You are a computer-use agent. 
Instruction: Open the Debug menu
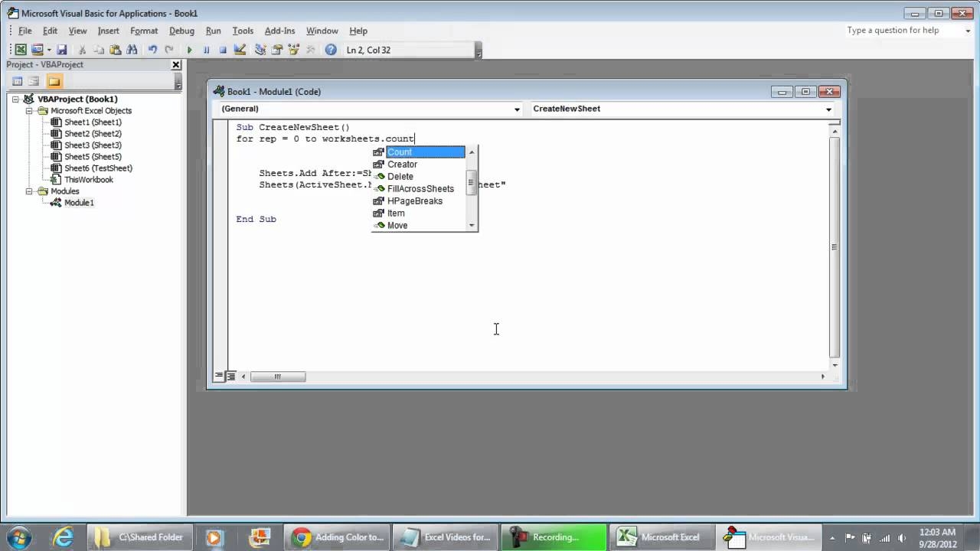(x=181, y=31)
